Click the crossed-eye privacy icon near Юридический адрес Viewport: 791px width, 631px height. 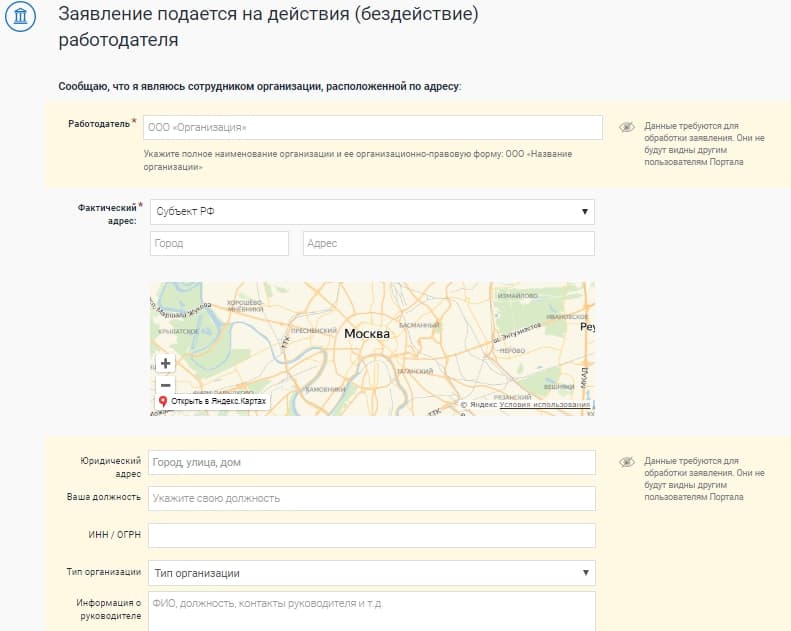pyautogui.click(x=627, y=462)
